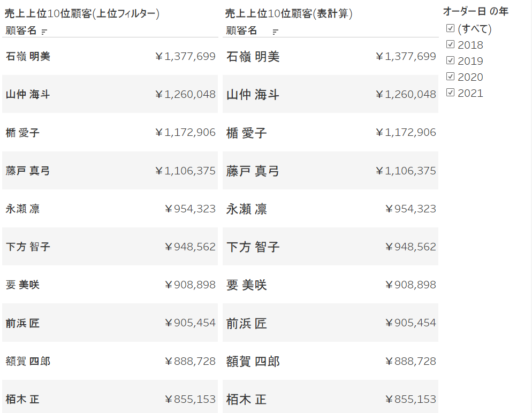Viewport: 532px width, 413px height.
Task: Toggle the 2019 year filter
Action: (451, 60)
